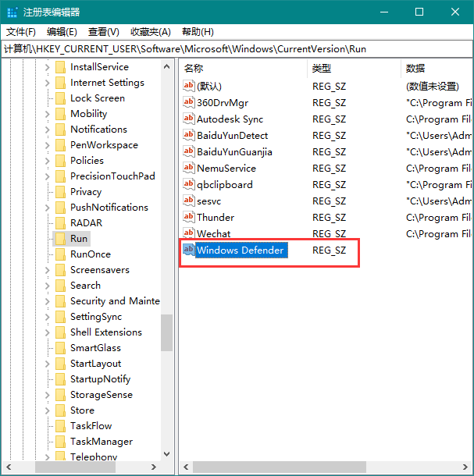Screen dimensions: 474x476
Task: Click the tree pane scroll down arrow
Action: click(166, 454)
